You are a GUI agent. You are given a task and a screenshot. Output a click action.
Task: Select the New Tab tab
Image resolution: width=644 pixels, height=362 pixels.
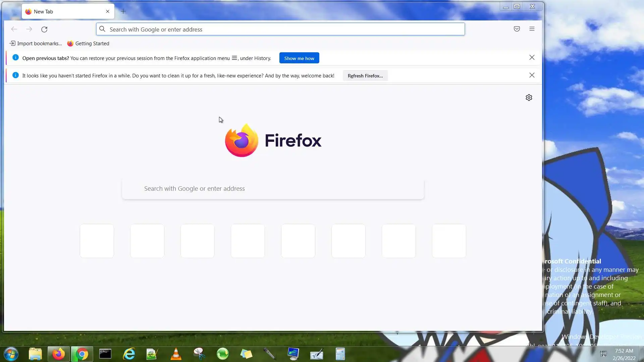[x=64, y=11]
